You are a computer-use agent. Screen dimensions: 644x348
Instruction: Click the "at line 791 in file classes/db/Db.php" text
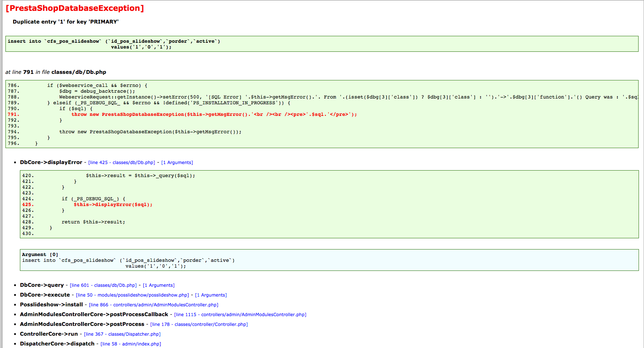(x=56, y=72)
